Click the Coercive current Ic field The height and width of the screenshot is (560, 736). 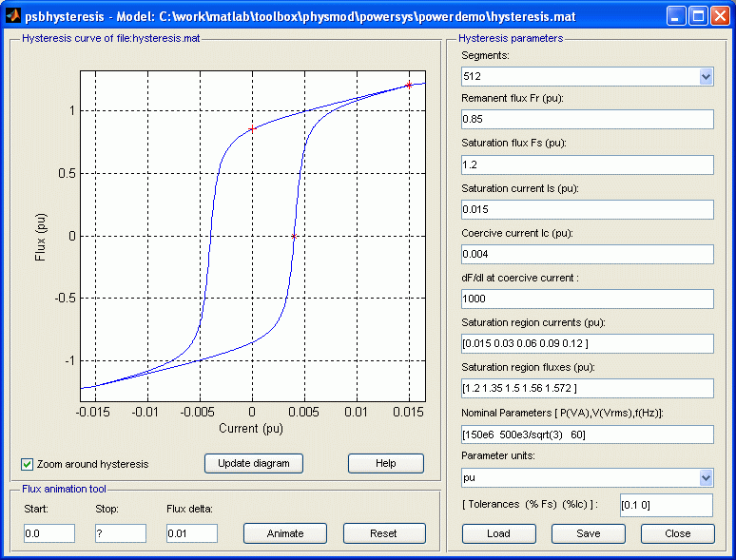point(588,254)
